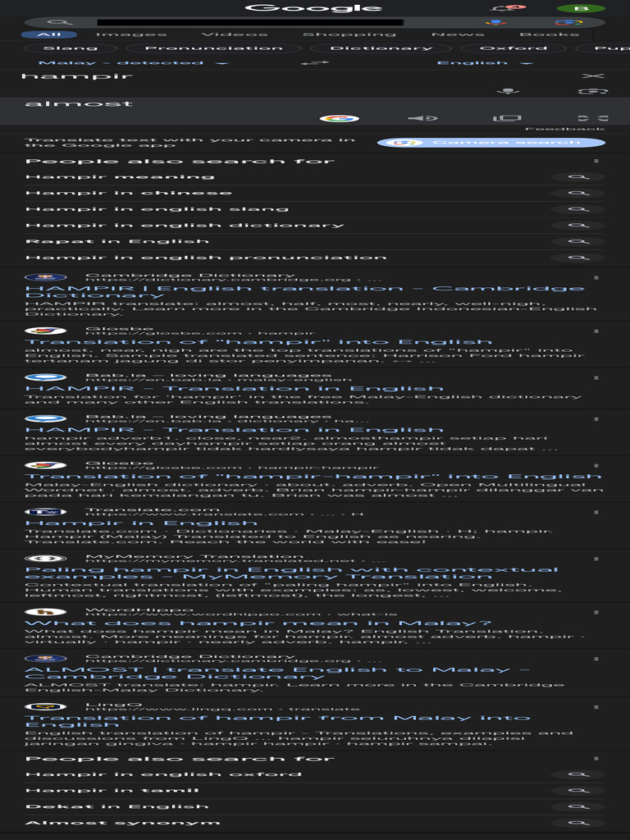Open the English target language dropdown
The width and height of the screenshot is (630, 840).
485,63
